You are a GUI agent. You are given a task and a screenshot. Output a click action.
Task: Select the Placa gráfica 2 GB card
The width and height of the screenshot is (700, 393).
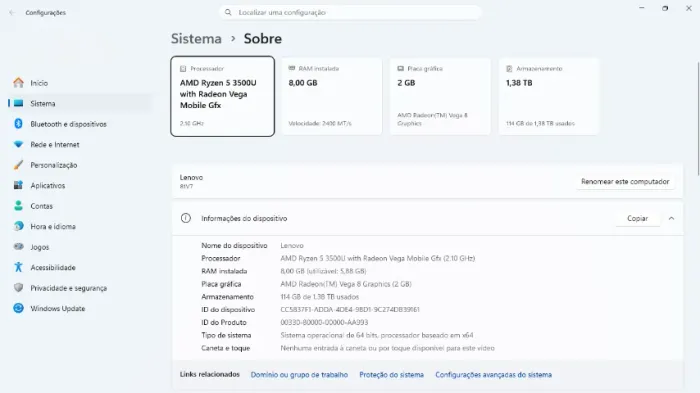[440, 96]
